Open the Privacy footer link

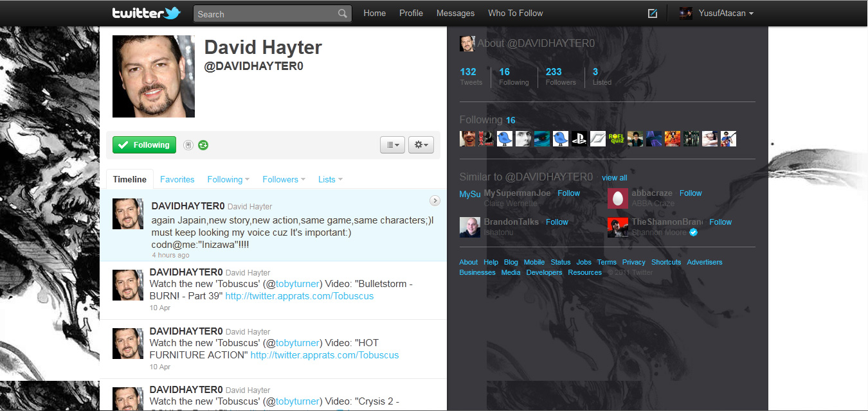[633, 262]
